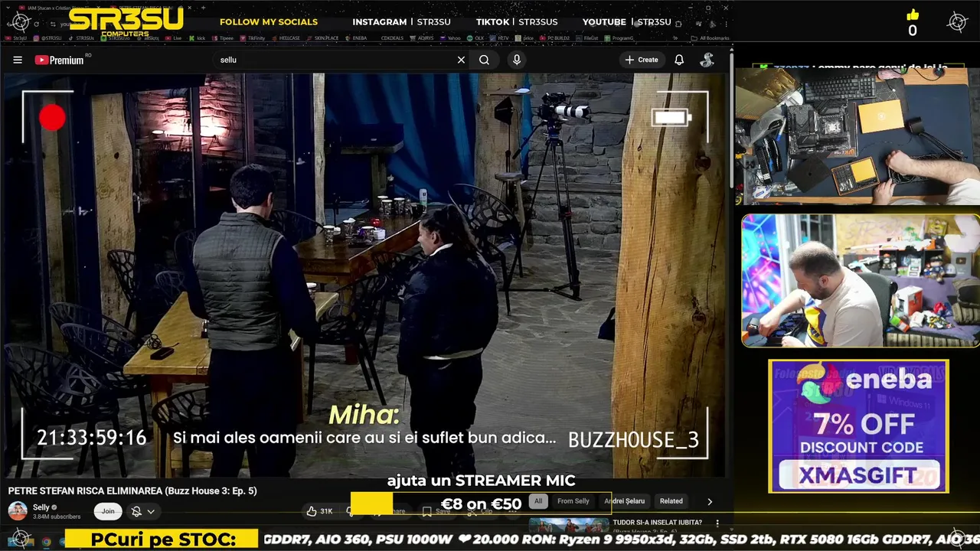The image size is (980, 551).
Task: Show more chips with the right chevron
Action: coord(710,501)
